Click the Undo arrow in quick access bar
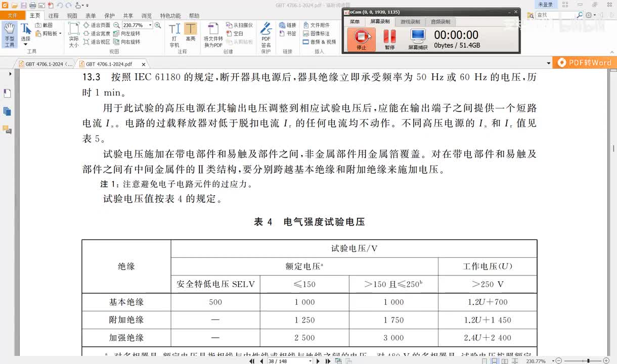Viewport: 617px width, 364px height. (x=59, y=5)
